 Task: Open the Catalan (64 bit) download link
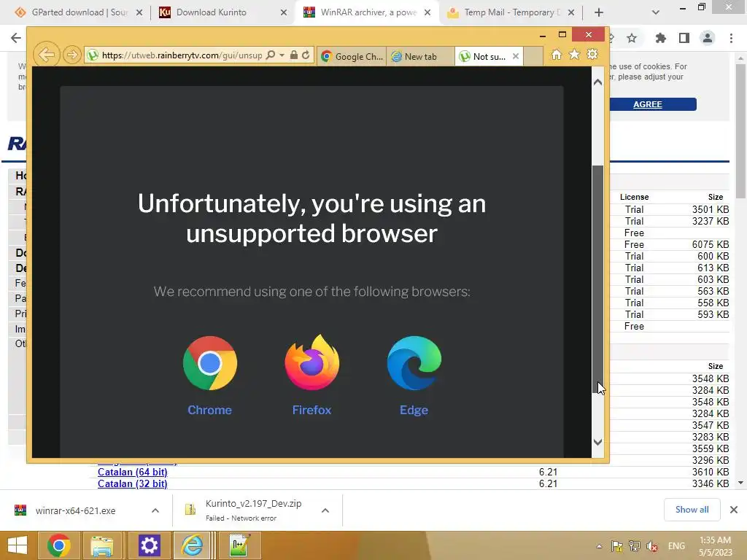pos(133,472)
